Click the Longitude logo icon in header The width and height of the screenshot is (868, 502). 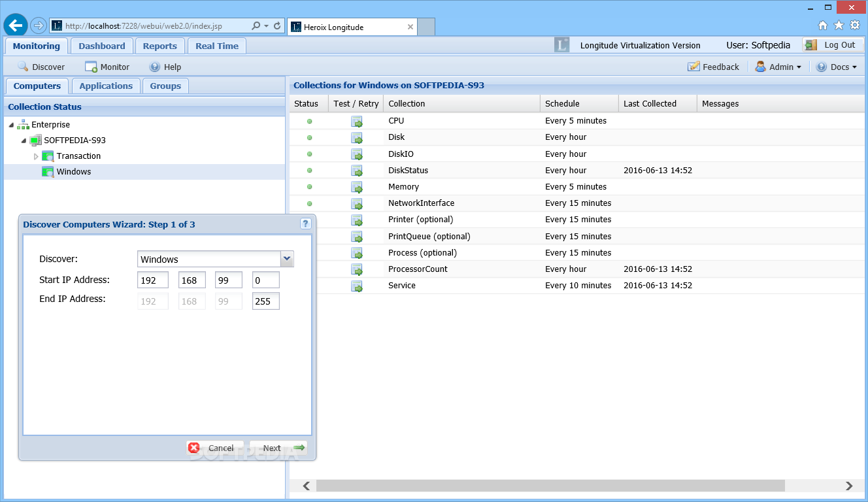click(561, 45)
